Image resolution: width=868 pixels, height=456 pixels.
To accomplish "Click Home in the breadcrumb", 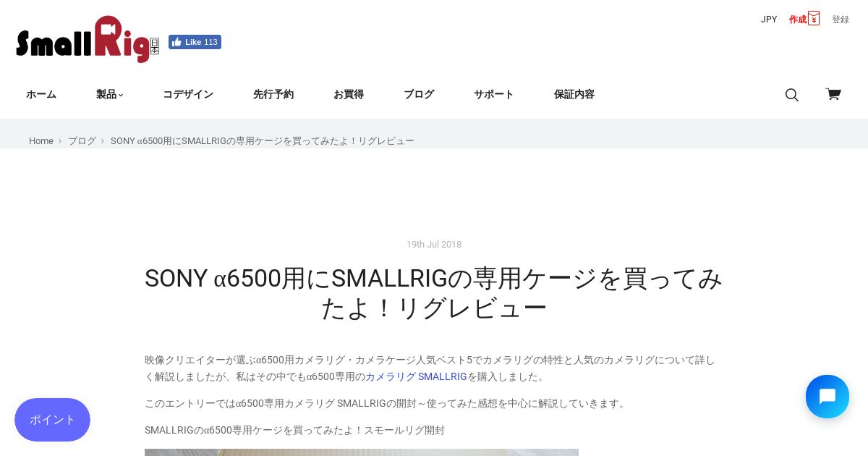I will click(x=41, y=141).
